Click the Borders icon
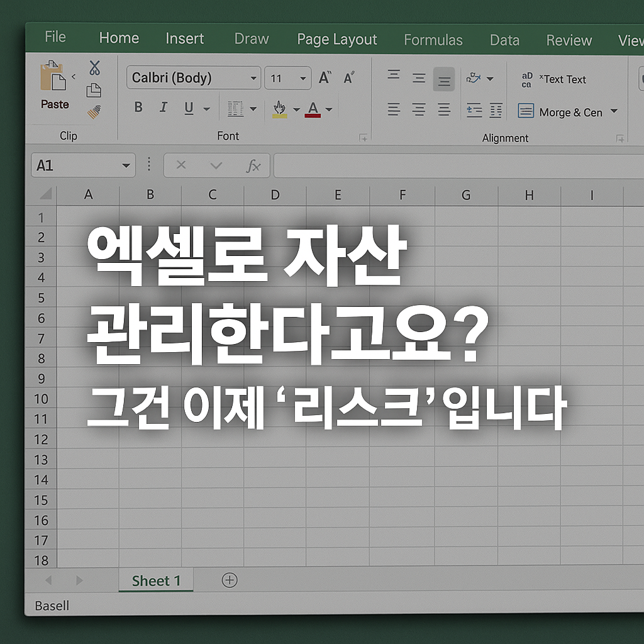 (235, 109)
